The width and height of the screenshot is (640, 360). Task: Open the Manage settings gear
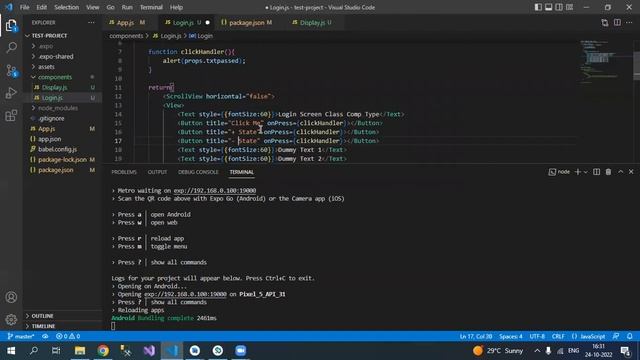click(11, 319)
